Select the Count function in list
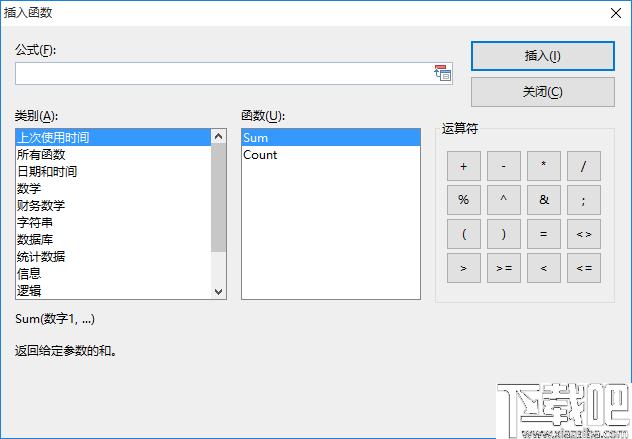 260,155
